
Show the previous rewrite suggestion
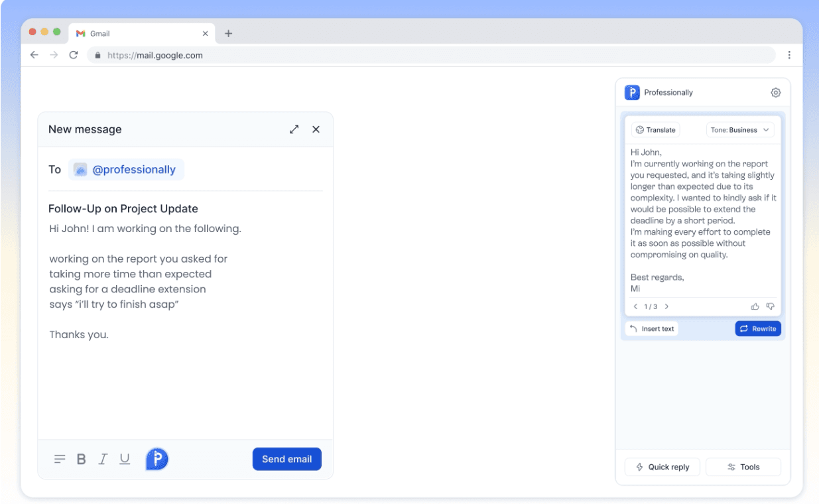[635, 306]
